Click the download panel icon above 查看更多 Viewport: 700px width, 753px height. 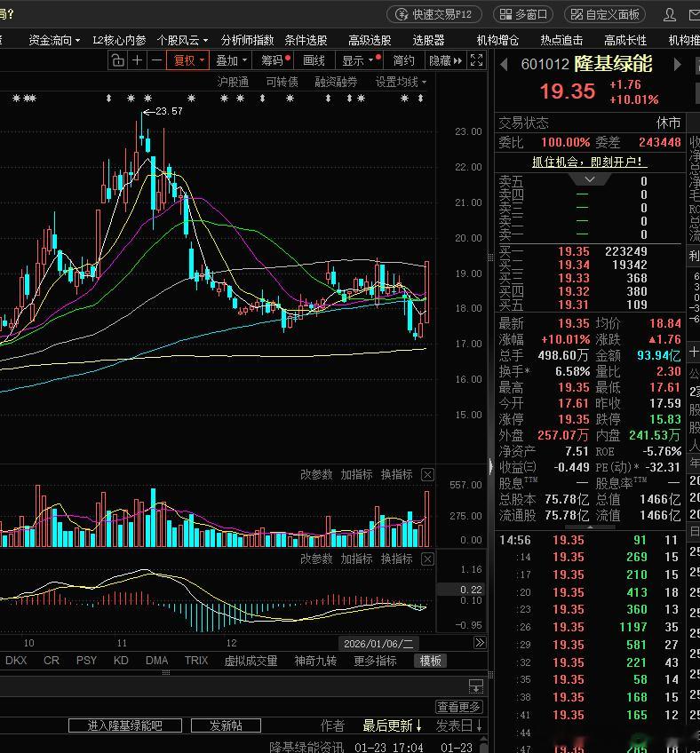point(475,686)
